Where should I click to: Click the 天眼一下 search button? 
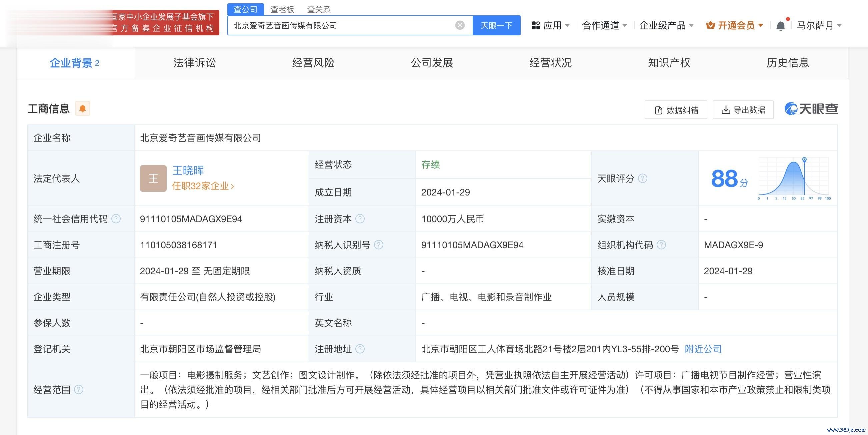tap(496, 25)
